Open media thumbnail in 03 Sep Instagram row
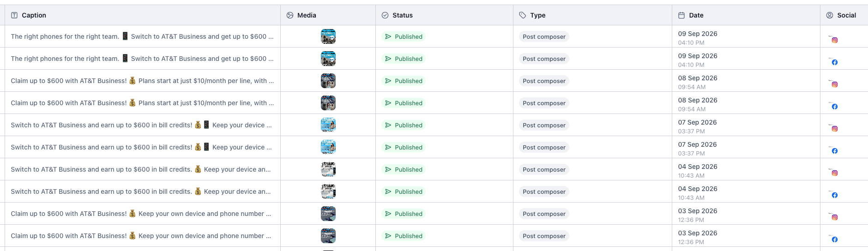868x251 pixels. [328, 214]
